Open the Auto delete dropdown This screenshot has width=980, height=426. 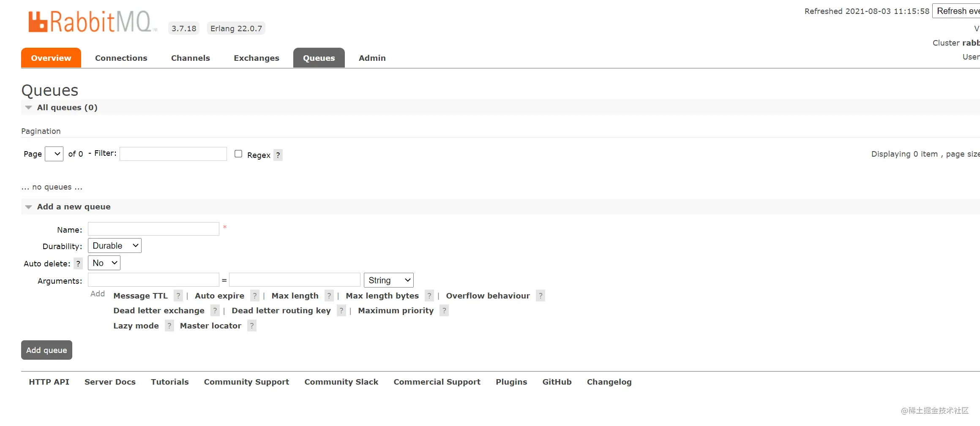click(x=104, y=263)
